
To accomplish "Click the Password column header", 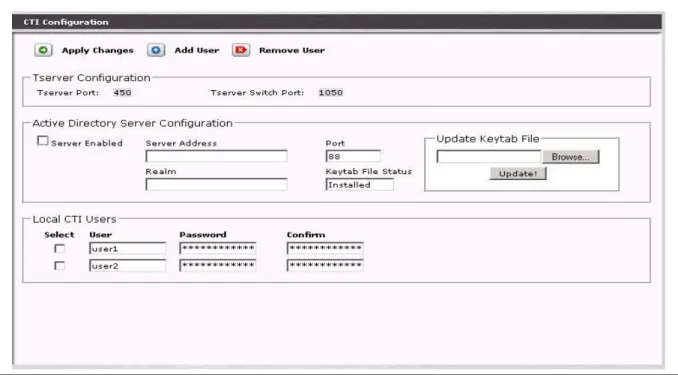I will [x=203, y=235].
